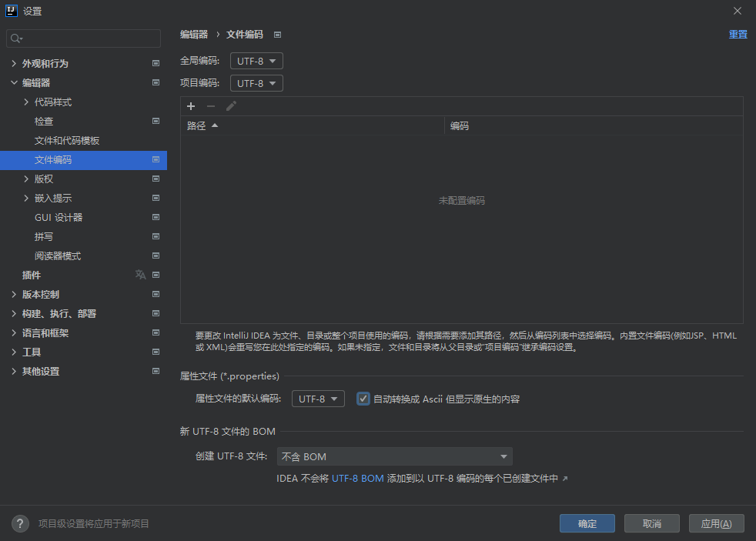Open the 创建 UTF-8 文件 dropdown

coord(394,456)
